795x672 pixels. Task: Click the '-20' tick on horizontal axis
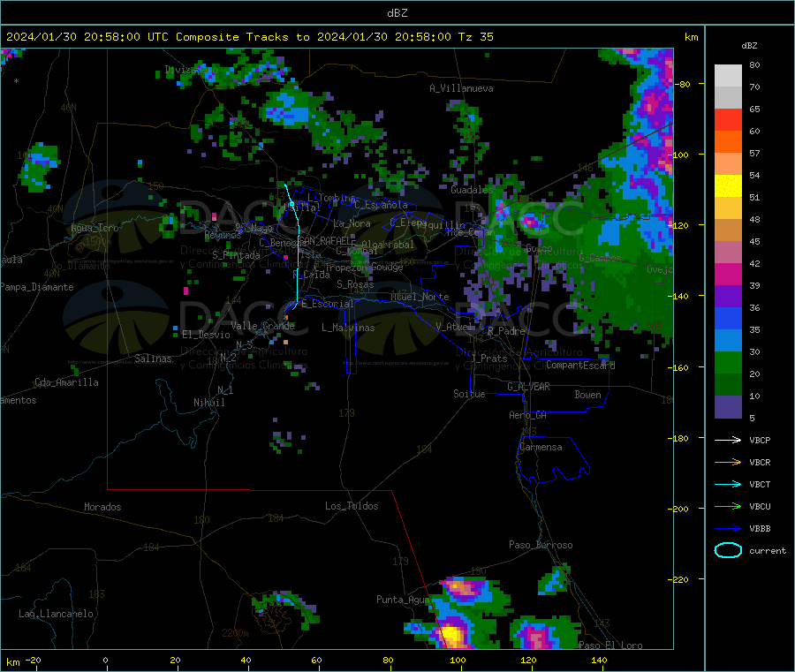click(x=33, y=660)
